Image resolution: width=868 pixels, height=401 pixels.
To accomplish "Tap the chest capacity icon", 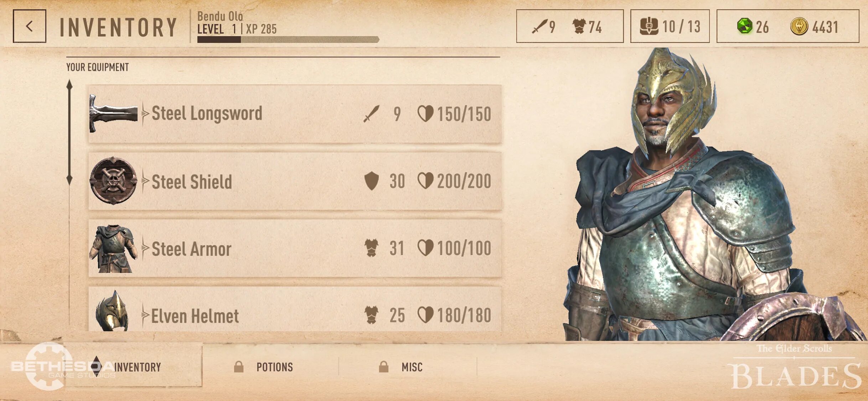I will pos(649,26).
